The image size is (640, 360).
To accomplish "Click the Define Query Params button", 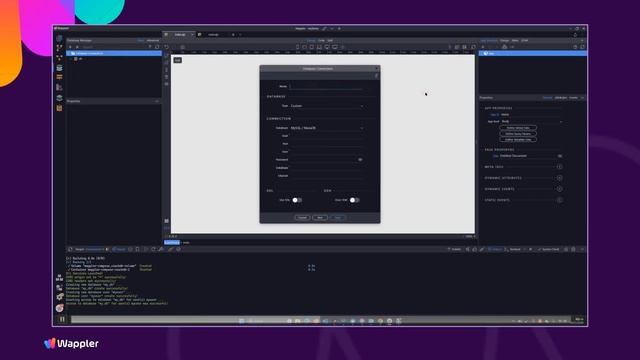I will pyautogui.click(x=518, y=133).
